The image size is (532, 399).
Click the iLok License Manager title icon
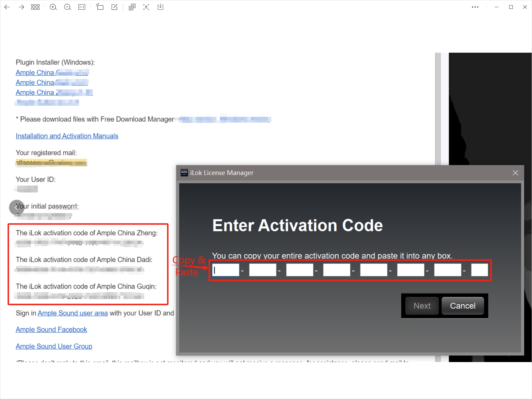pyautogui.click(x=184, y=173)
